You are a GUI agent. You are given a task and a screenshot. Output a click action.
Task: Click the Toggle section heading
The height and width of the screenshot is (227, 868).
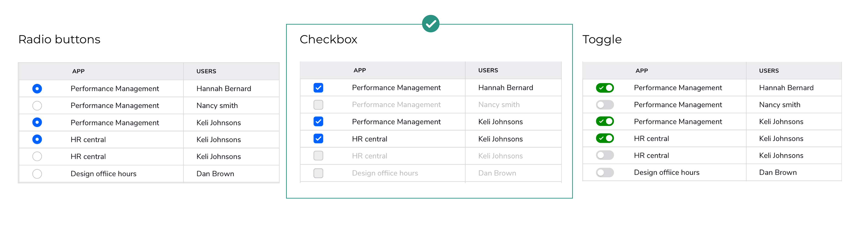(602, 40)
